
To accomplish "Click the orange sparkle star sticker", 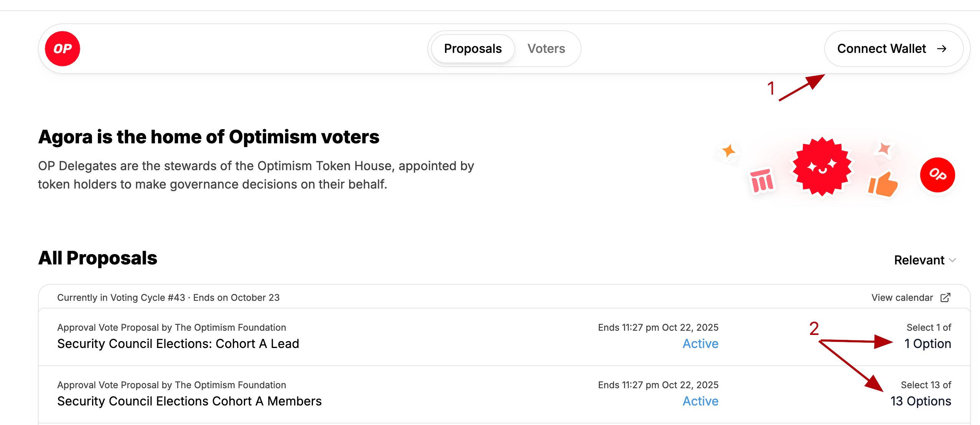I will [728, 151].
